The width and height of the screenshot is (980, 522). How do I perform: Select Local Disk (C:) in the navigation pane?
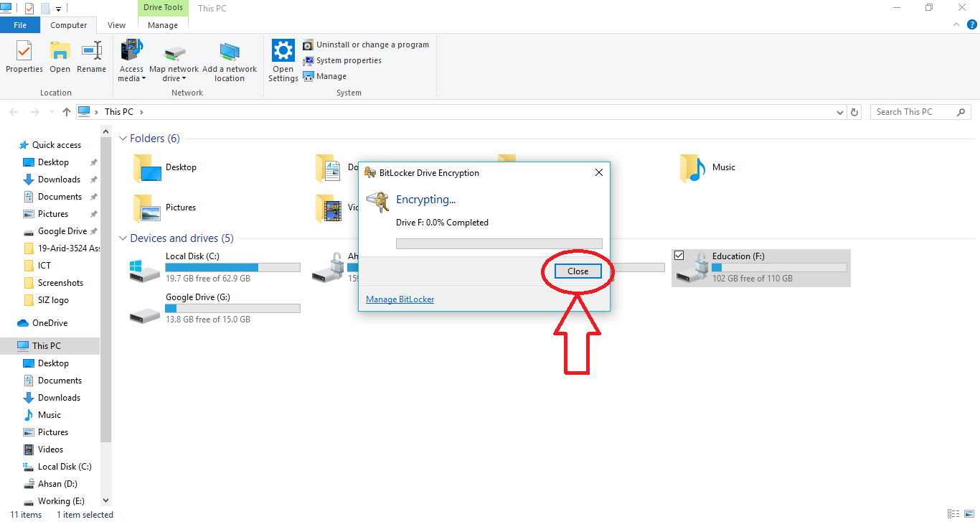(65, 467)
